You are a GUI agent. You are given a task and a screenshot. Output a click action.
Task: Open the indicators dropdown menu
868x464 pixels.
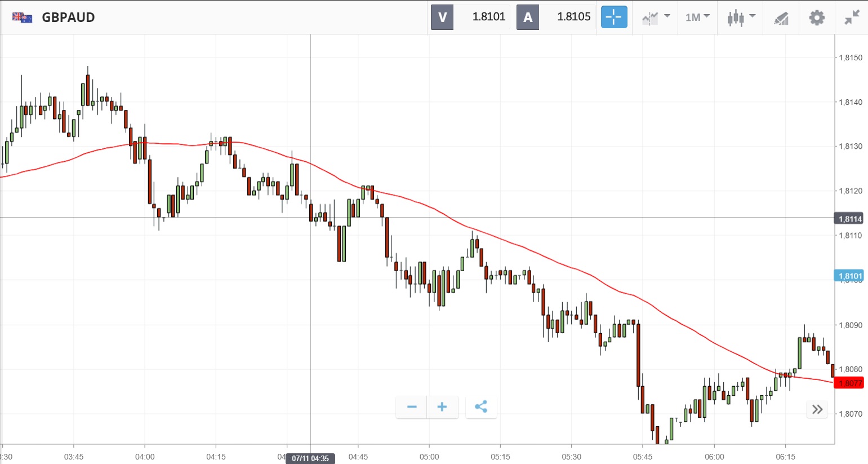click(656, 17)
